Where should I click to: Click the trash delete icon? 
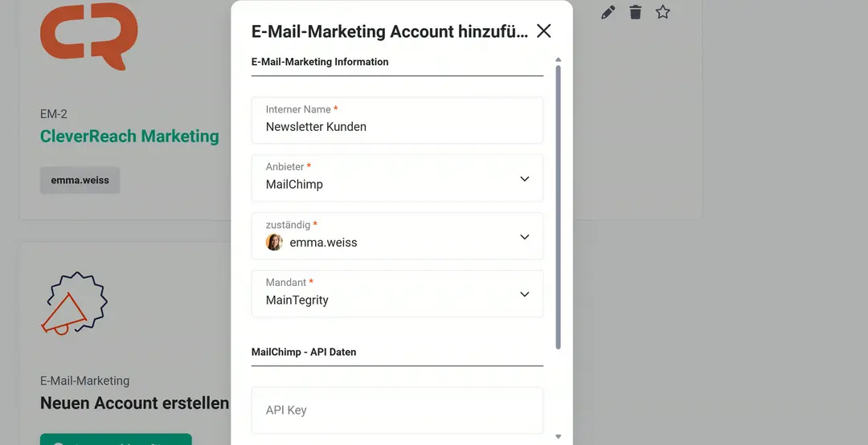click(x=636, y=12)
